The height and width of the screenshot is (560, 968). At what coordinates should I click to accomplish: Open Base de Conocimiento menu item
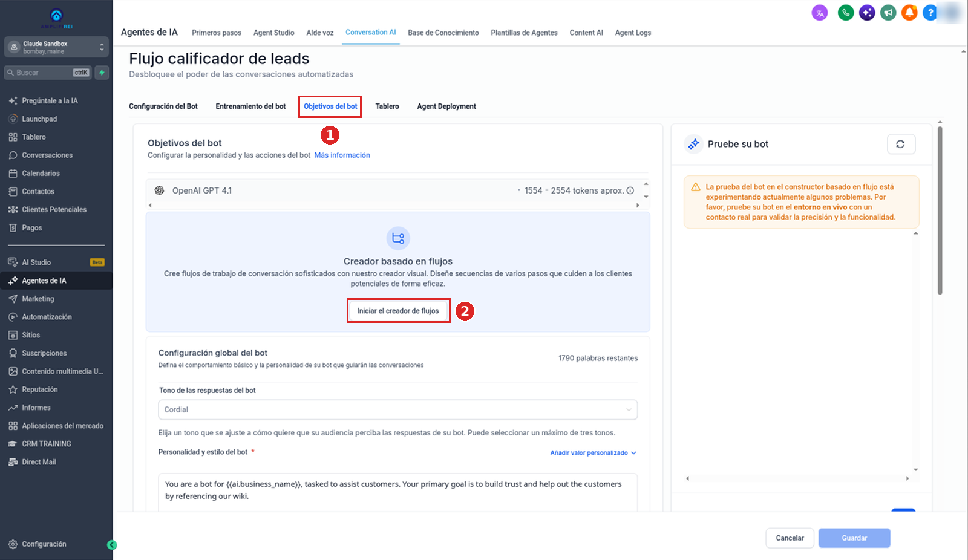[443, 33]
